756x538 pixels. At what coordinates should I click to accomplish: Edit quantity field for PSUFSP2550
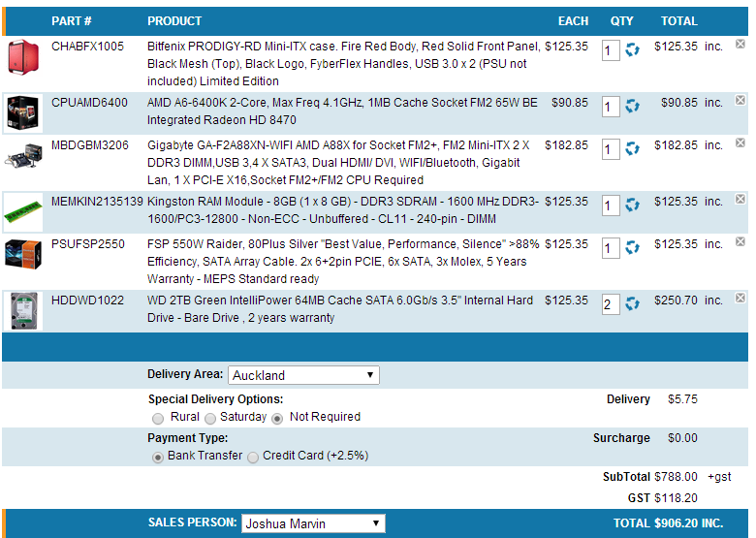pos(611,248)
